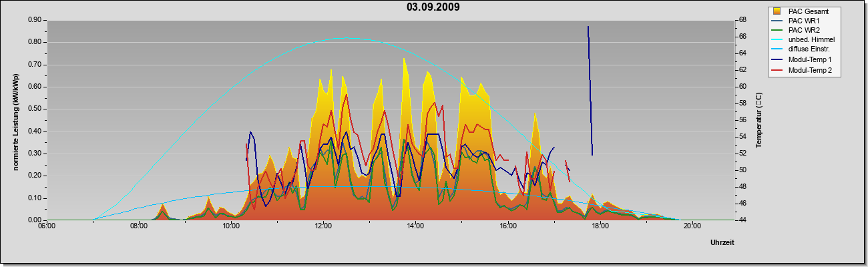The image size is (868, 267).
Task: Click the 56 temperature axis value
Action: click(742, 120)
